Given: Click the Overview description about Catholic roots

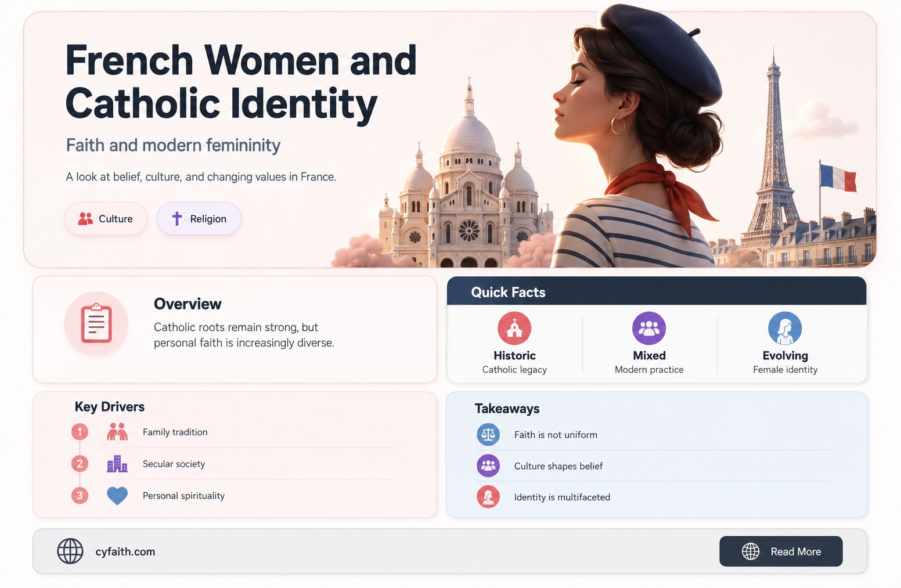Looking at the screenshot, I should tap(244, 335).
